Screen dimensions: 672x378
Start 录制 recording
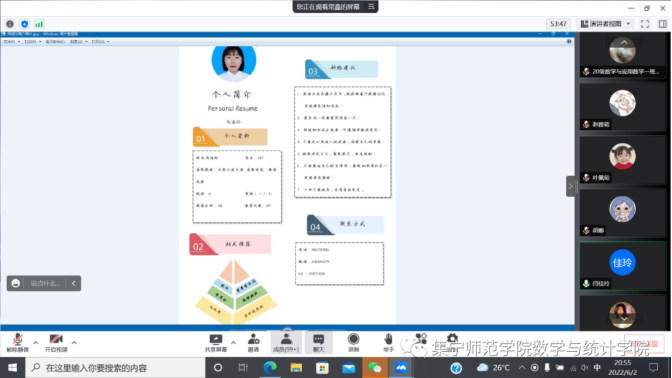pos(354,343)
